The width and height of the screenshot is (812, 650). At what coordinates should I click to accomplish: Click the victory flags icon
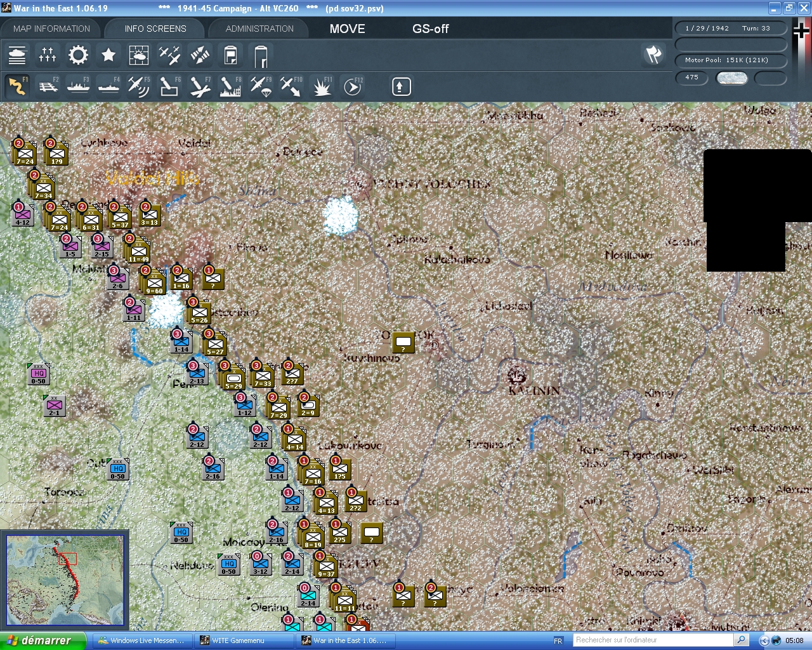click(x=652, y=56)
